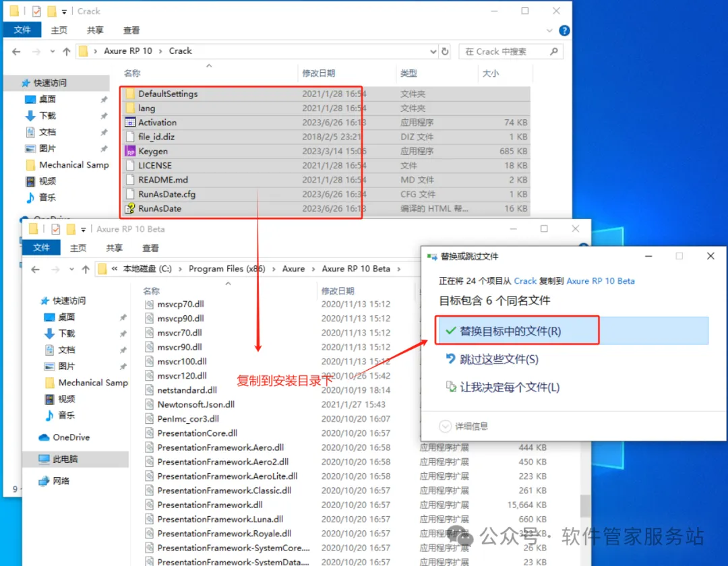Viewport: 728px width, 566px height.
Task: Open quick access toolbar dropdown in Axure RP 10 Beta window
Action: tap(83, 229)
